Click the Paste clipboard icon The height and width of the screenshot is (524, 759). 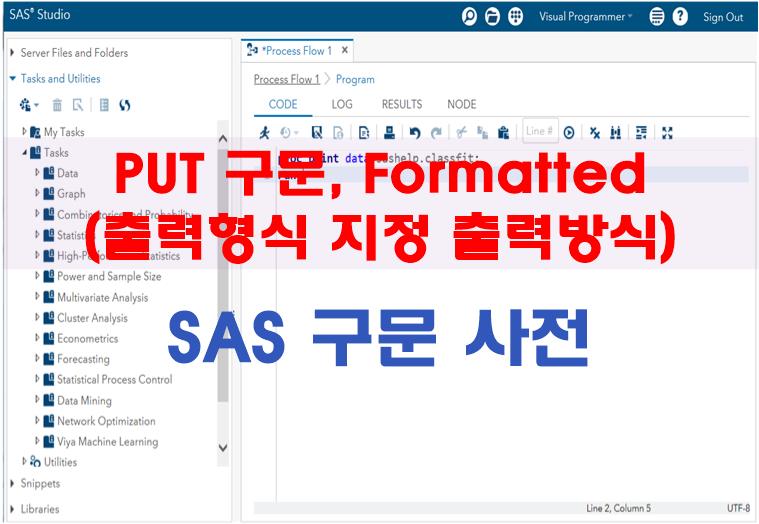pyautogui.click(x=503, y=132)
